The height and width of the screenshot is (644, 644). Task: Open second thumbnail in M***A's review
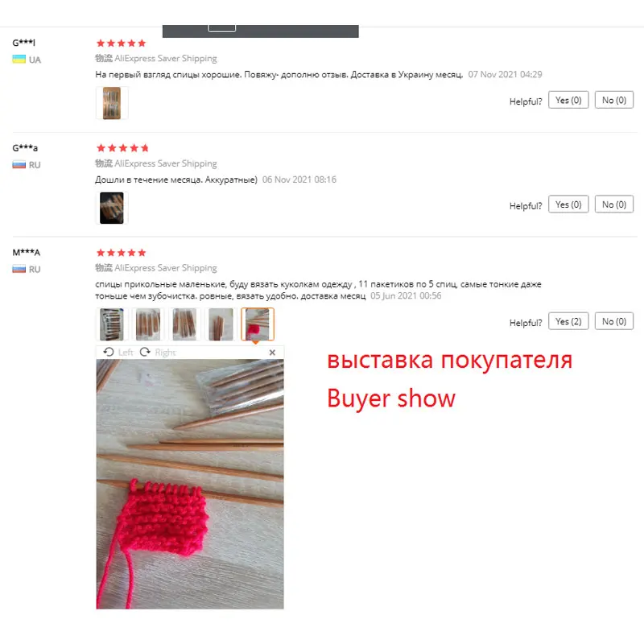148,324
